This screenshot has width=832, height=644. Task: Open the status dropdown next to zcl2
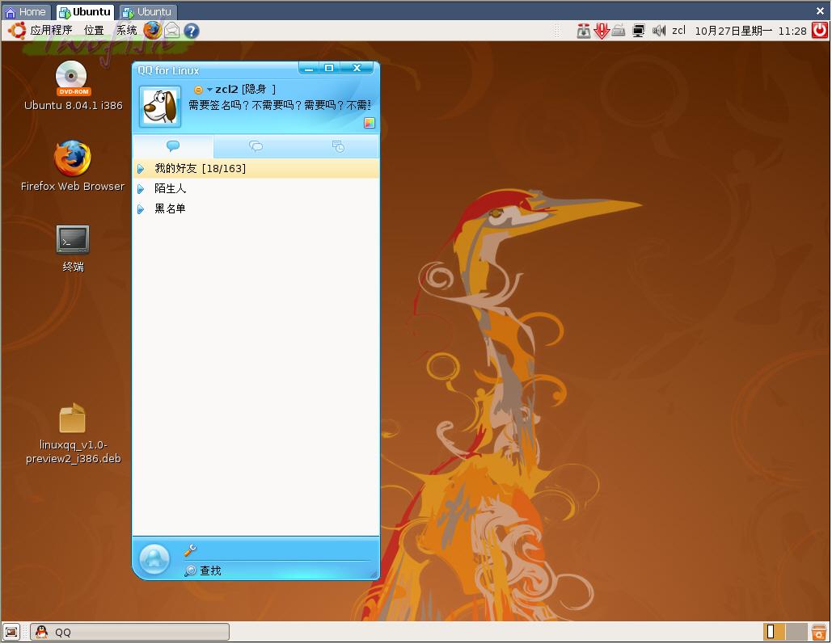209,90
